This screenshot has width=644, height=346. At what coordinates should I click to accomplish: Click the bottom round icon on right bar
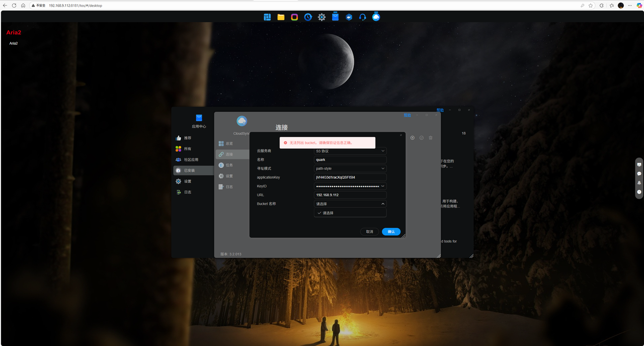click(x=639, y=192)
